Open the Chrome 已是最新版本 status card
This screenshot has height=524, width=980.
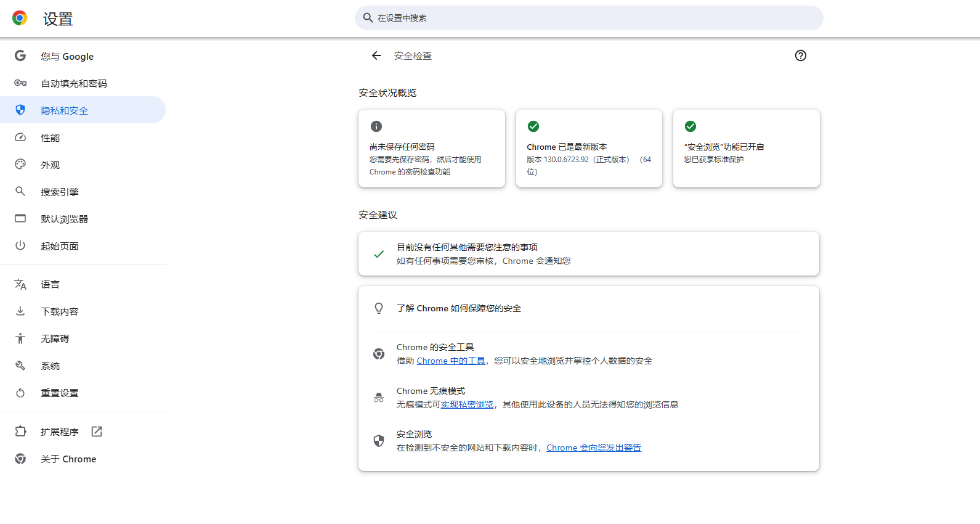[589, 149]
